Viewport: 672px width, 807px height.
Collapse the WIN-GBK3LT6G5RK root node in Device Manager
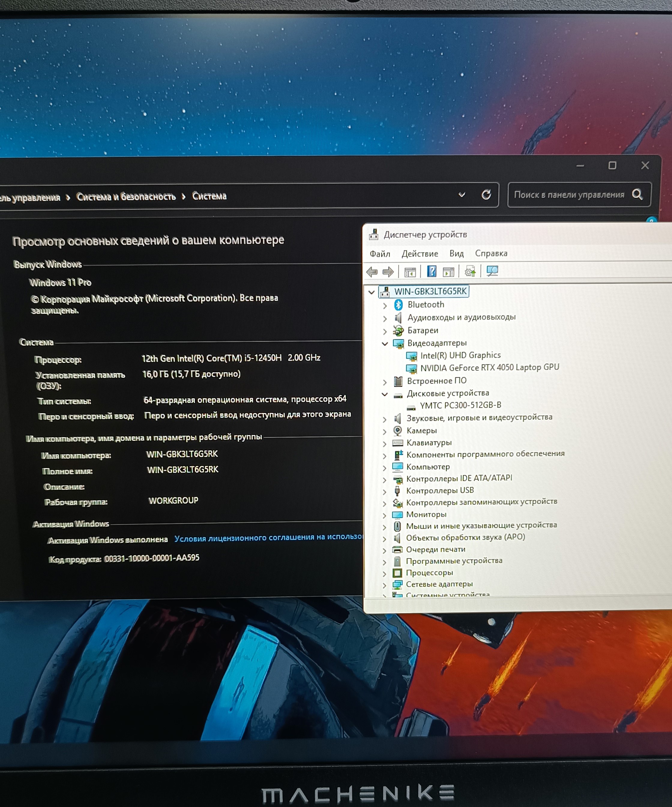[372, 292]
